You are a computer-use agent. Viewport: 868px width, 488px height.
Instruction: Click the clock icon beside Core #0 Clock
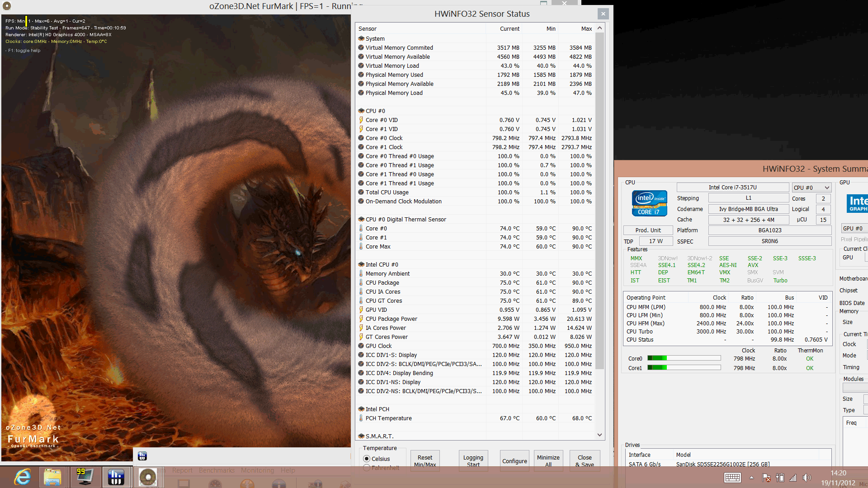(x=361, y=138)
